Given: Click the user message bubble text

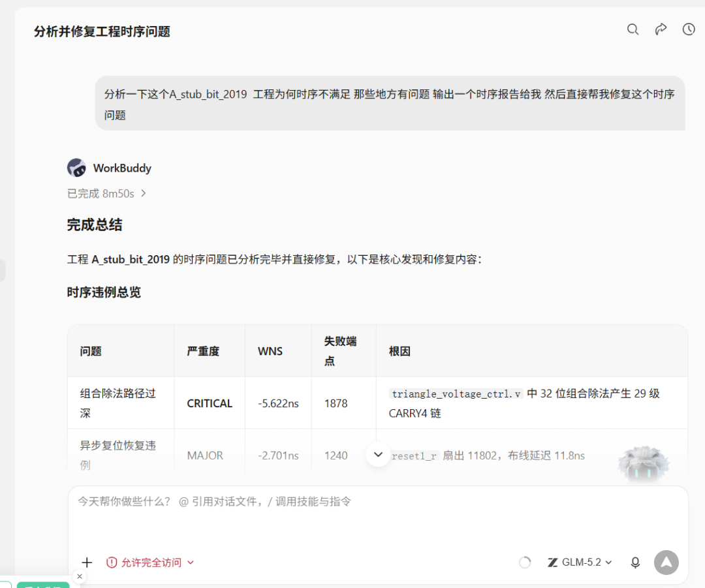Looking at the screenshot, I should [x=389, y=104].
